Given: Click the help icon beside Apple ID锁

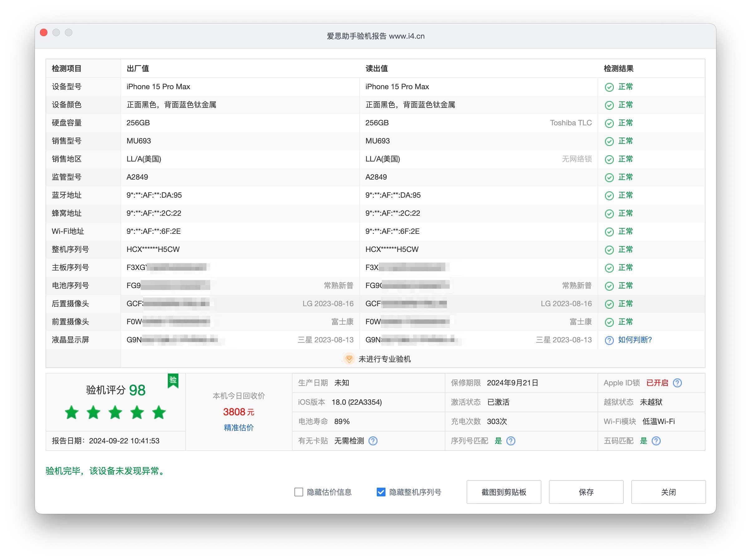Looking at the screenshot, I should point(677,383).
